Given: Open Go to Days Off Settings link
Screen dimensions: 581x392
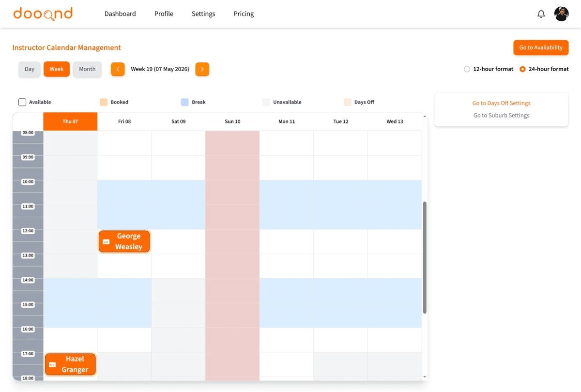Looking at the screenshot, I should 501,103.
